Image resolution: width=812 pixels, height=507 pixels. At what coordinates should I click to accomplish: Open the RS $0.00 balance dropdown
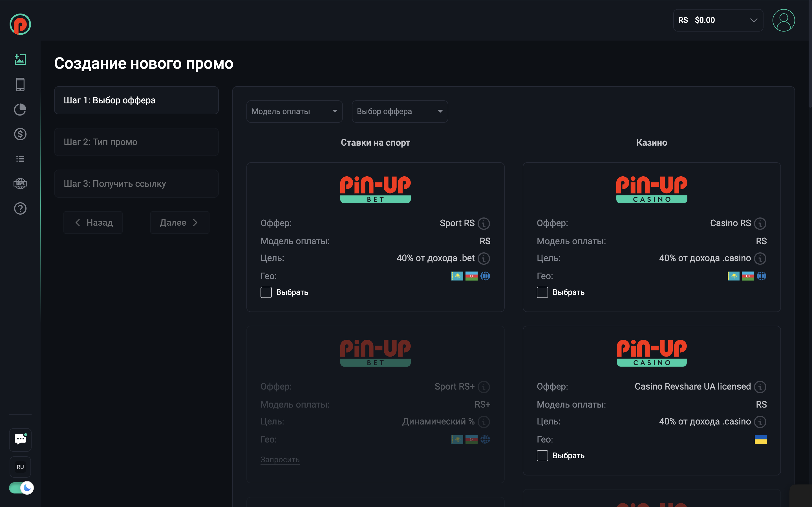[718, 20]
